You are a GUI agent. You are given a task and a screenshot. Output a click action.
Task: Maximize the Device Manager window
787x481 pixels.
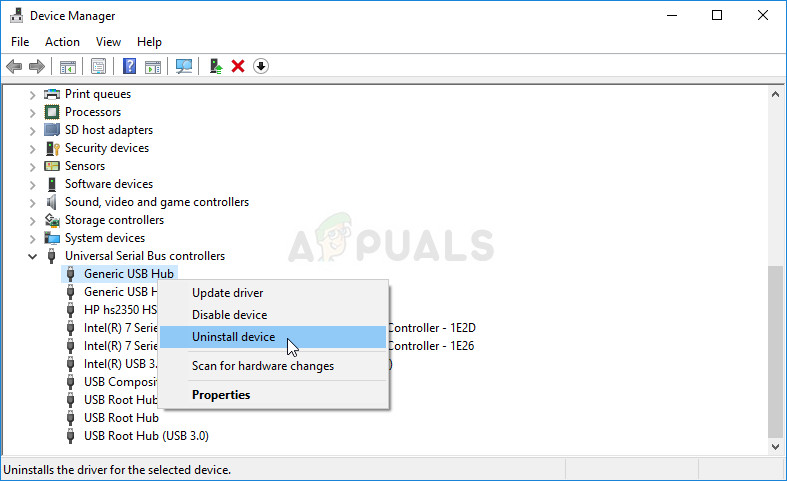tap(717, 16)
